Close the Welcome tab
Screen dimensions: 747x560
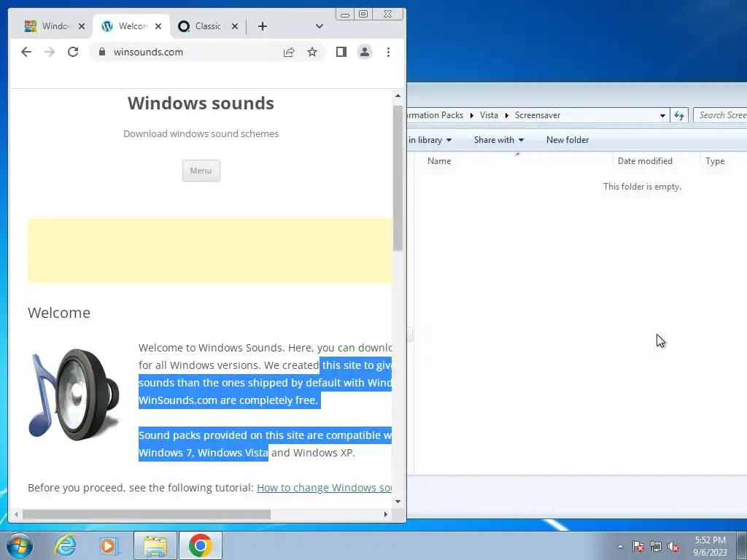158,26
